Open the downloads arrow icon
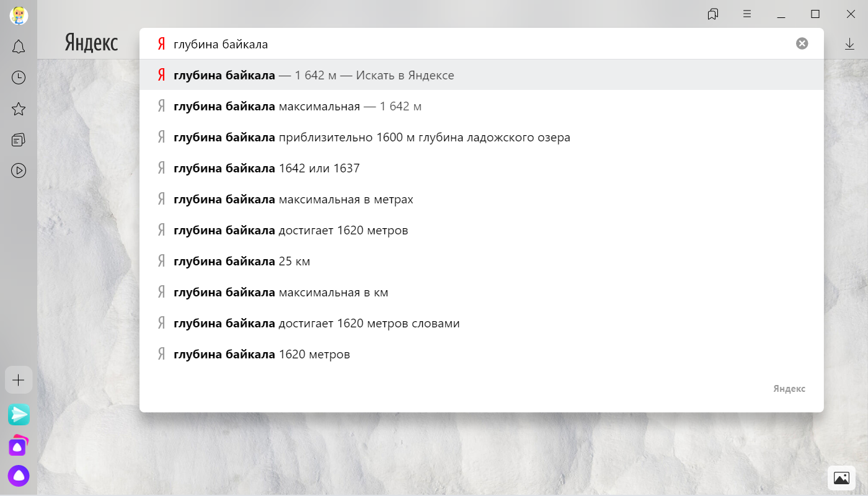The height and width of the screenshot is (496, 868). pyautogui.click(x=849, y=44)
